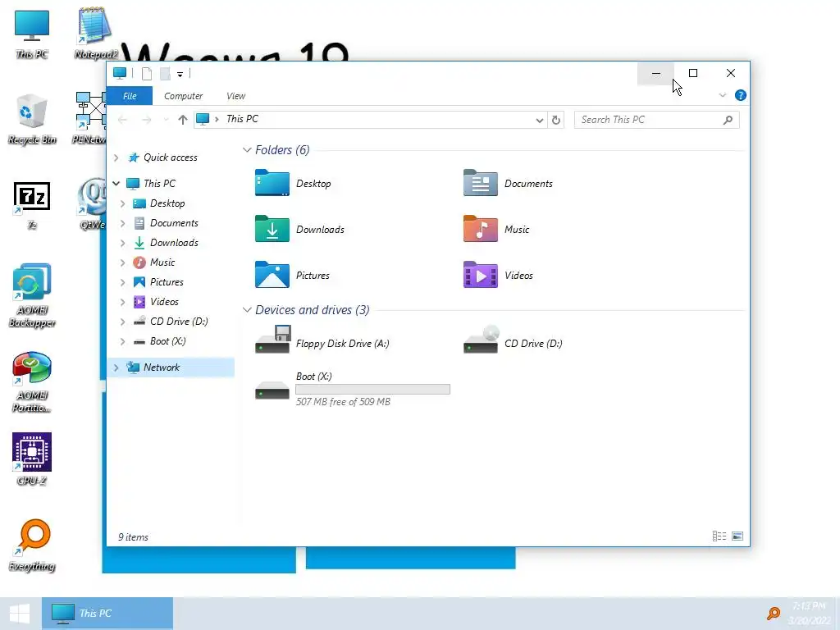This screenshot has height=630, width=840.
Task: Click the search magnifier icon in Search box
Action: (728, 120)
